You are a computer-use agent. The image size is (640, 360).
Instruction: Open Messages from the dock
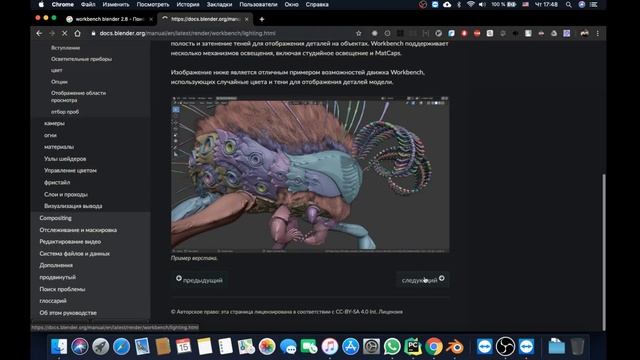pyautogui.click(x=288, y=347)
